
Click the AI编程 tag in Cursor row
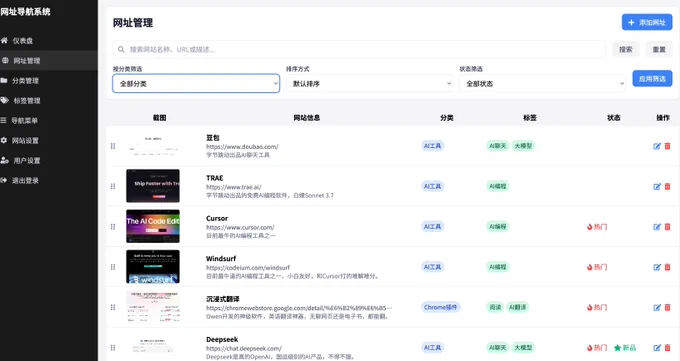497,226
